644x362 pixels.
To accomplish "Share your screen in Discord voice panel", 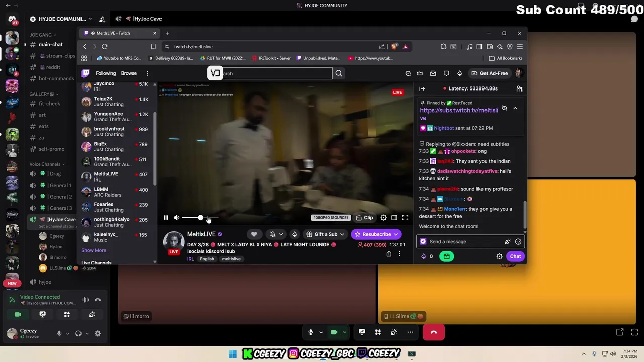I will pyautogui.click(x=42, y=314).
